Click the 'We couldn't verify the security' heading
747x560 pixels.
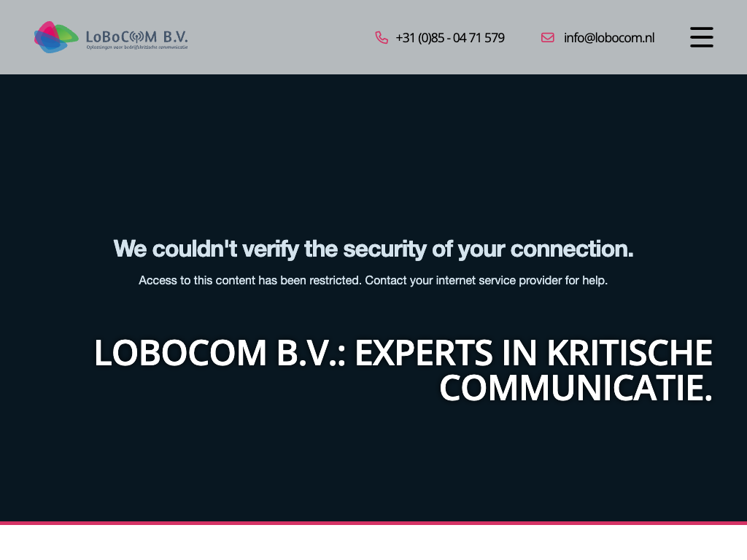373,249
